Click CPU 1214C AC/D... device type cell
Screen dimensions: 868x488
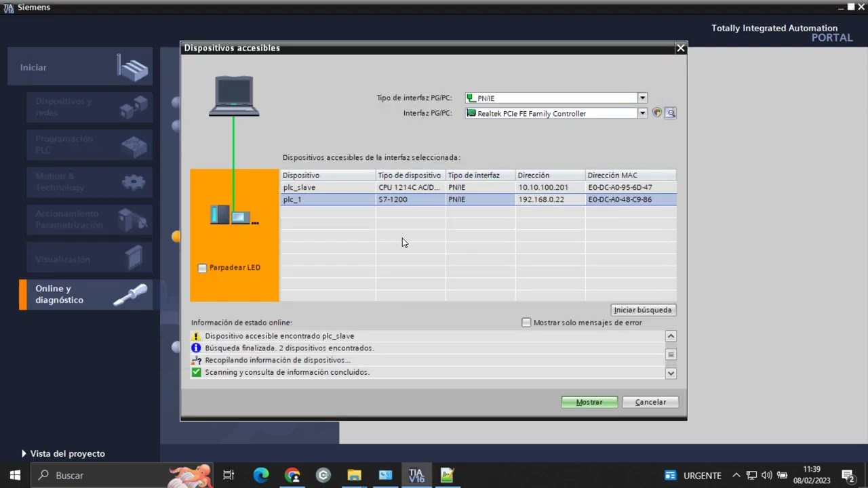pyautogui.click(x=409, y=187)
